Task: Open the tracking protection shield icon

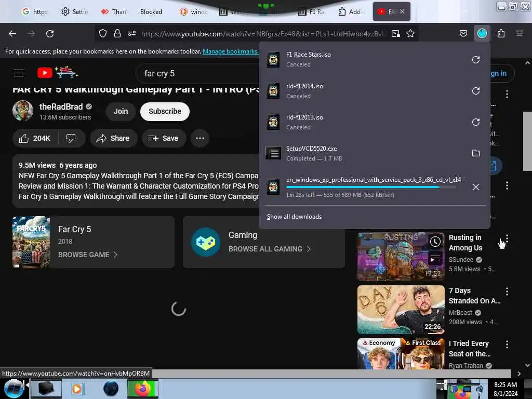Action: pos(103,33)
